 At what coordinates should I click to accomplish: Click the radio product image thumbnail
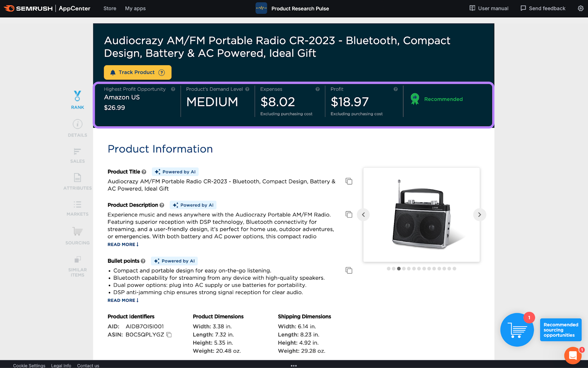pyautogui.click(x=422, y=215)
